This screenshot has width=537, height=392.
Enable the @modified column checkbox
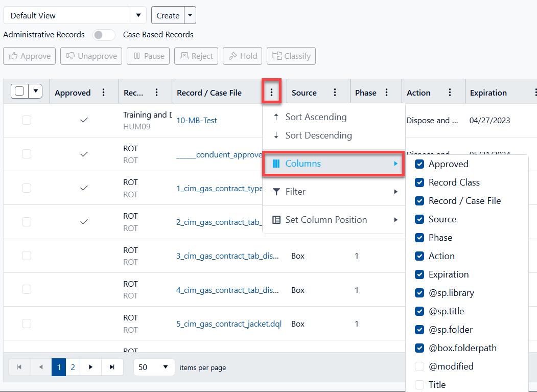coord(419,366)
